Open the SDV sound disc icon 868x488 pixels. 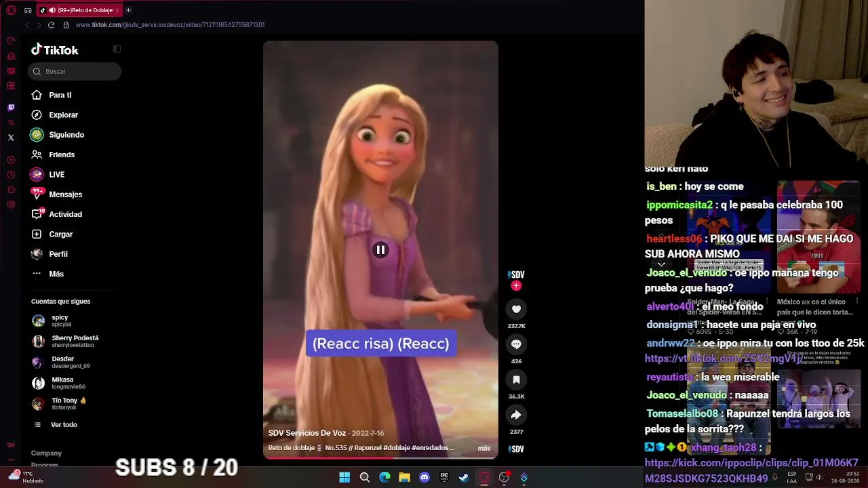[516, 449]
